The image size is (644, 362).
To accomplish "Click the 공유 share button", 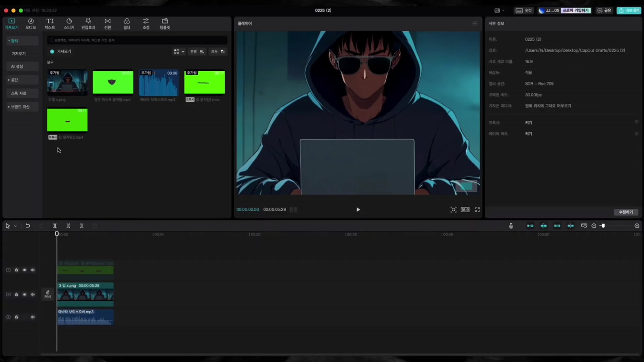I will point(604,11).
